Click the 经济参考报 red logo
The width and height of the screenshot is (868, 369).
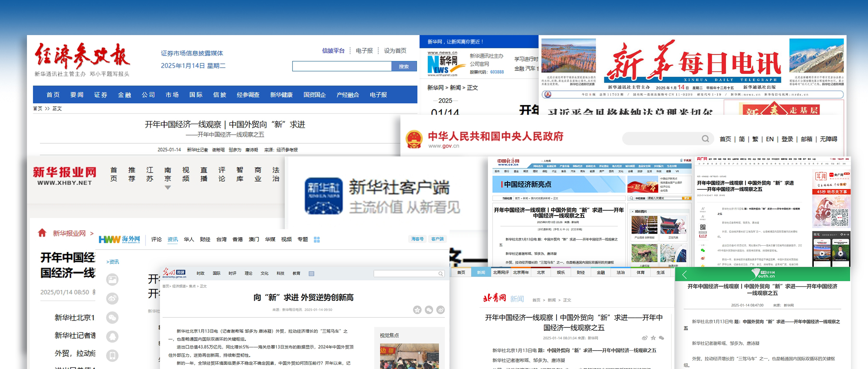(82, 55)
